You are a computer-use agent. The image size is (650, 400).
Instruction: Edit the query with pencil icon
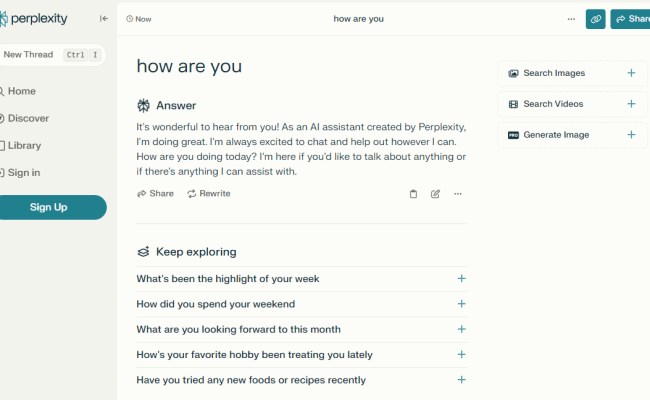[435, 194]
